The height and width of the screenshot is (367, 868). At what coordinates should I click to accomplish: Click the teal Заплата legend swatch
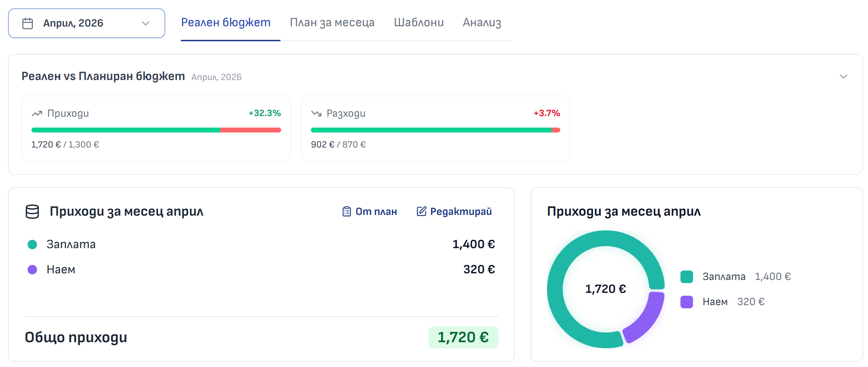(x=687, y=277)
